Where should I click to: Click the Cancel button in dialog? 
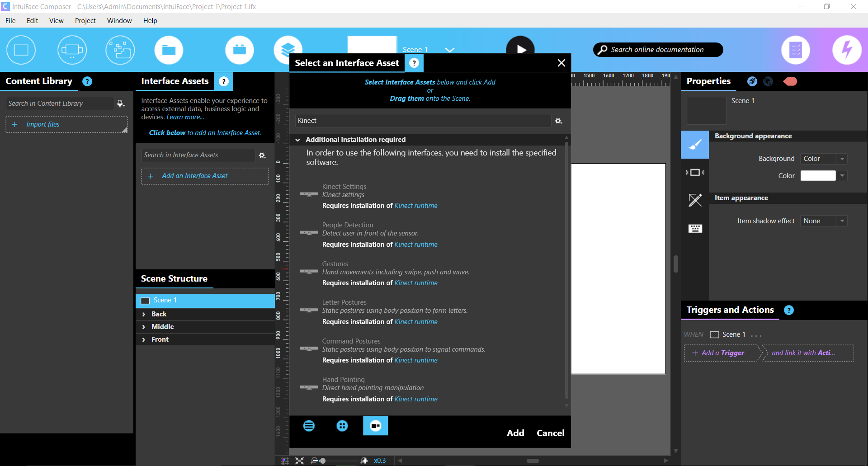pos(550,433)
